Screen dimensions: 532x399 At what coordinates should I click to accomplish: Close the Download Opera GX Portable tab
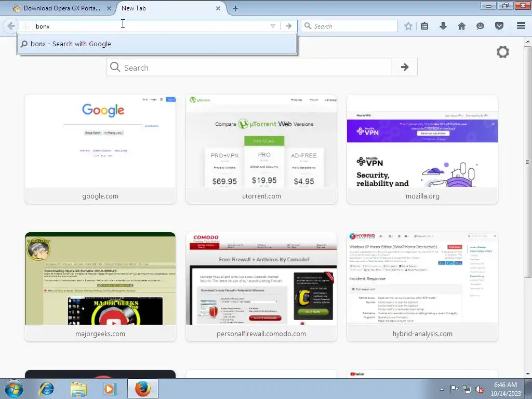pyautogui.click(x=109, y=8)
